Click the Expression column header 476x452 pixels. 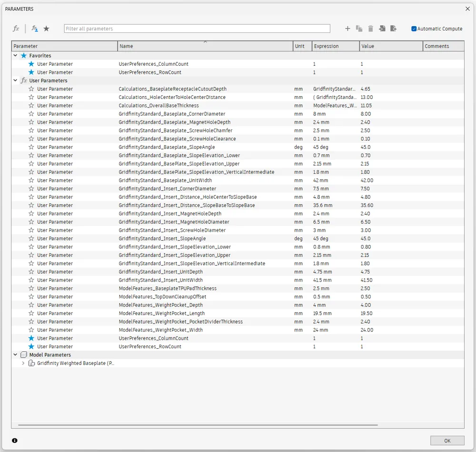click(336, 46)
